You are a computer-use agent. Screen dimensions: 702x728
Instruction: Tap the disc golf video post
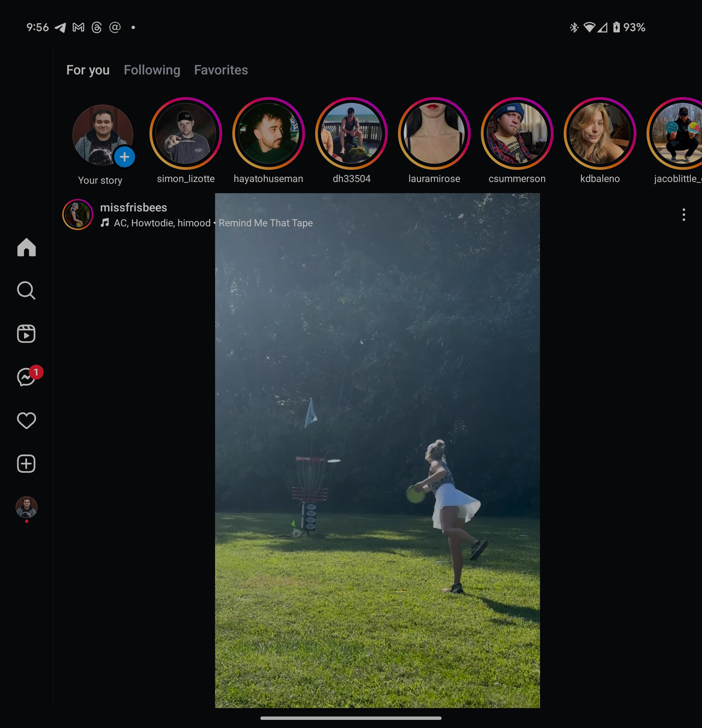[377, 464]
